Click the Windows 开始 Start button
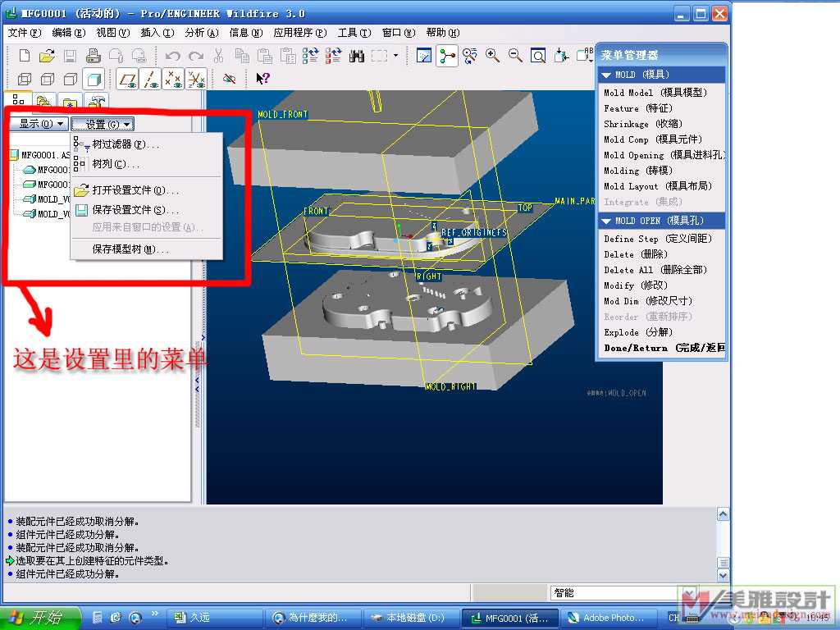The width and height of the screenshot is (840, 630). 39,617
